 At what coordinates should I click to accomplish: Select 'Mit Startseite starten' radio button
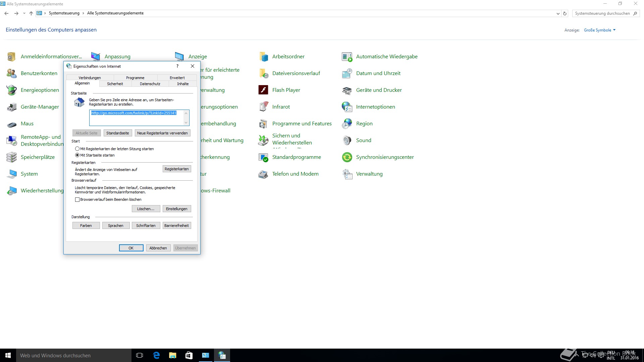pyautogui.click(x=77, y=155)
